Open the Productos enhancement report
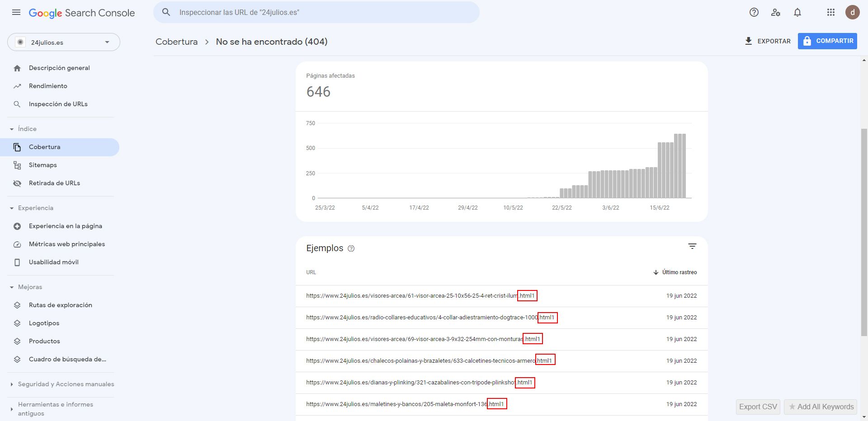This screenshot has width=868, height=421. 44,341
